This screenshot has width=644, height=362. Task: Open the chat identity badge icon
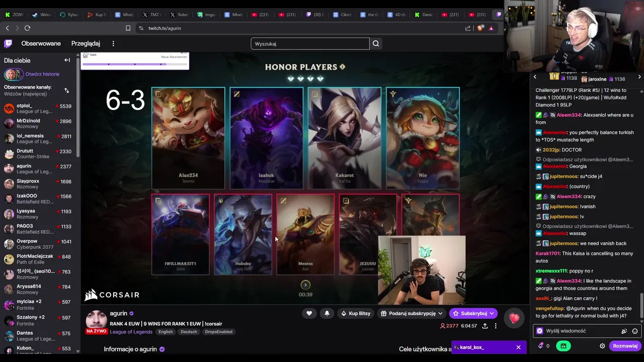[x=540, y=331]
